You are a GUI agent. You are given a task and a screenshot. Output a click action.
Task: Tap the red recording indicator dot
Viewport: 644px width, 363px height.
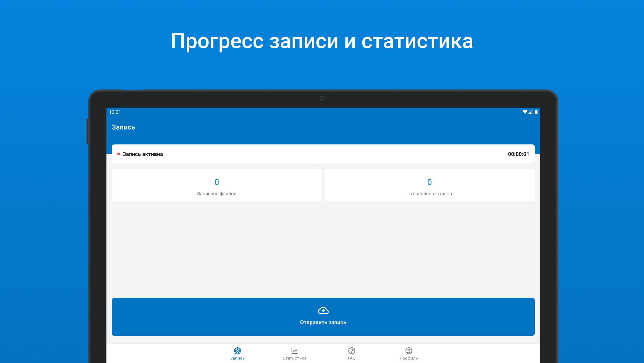click(118, 154)
